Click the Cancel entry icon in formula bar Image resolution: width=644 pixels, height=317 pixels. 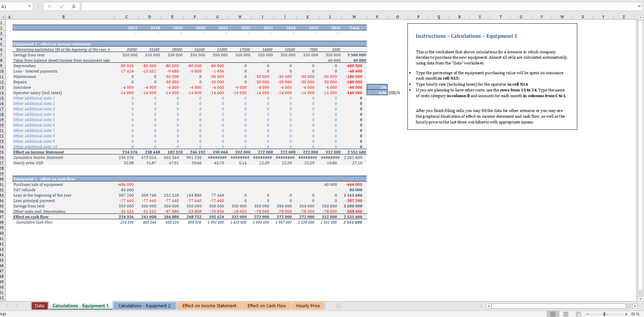[x=50, y=6]
